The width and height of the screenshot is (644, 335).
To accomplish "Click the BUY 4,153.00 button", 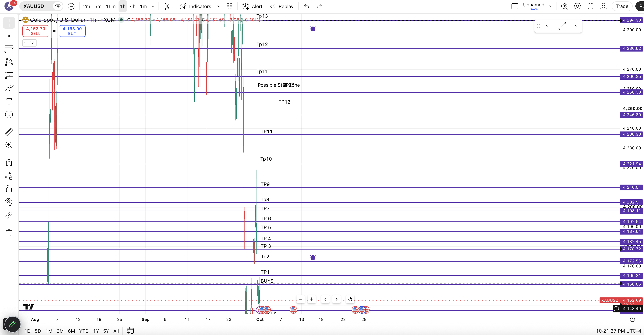I will tap(72, 31).
